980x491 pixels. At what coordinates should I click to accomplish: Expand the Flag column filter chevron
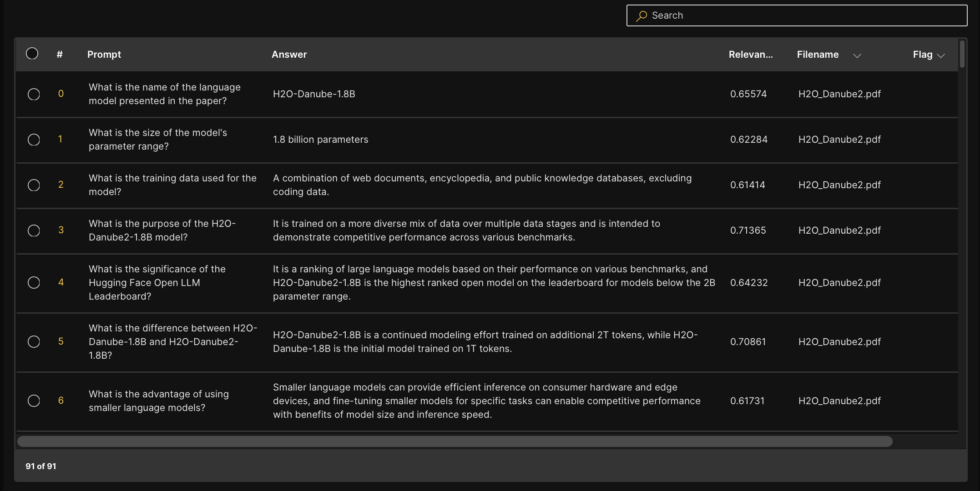coord(941,55)
